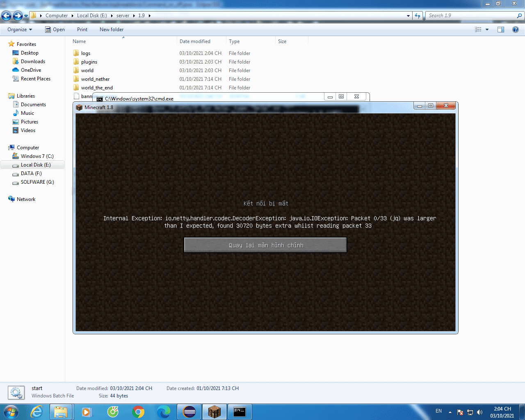Open the Windows Start menu

click(11, 412)
